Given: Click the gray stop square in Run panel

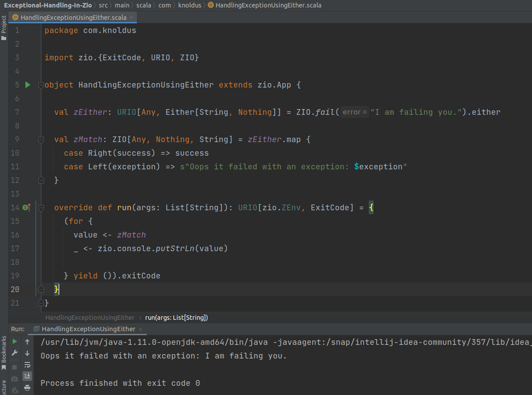Looking at the screenshot, I should click(15, 367).
